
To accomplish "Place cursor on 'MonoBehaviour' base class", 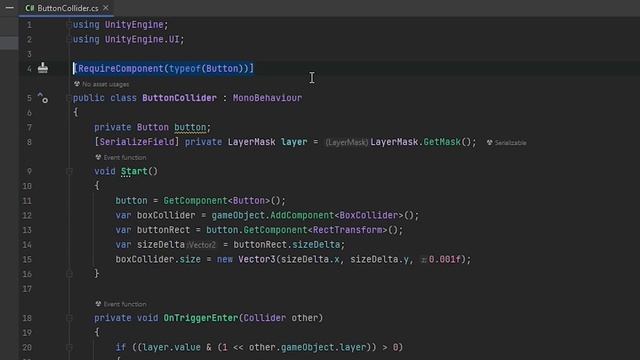I will (267, 98).
